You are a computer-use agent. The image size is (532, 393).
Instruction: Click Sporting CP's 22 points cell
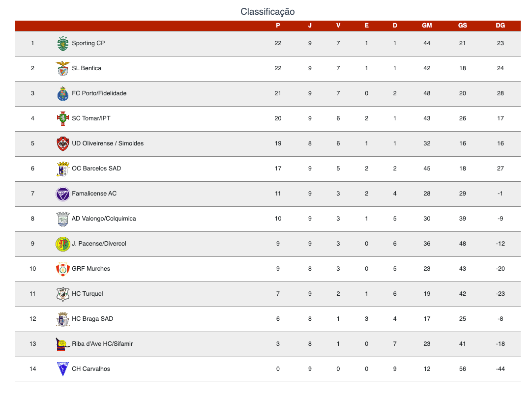coord(278,43)
